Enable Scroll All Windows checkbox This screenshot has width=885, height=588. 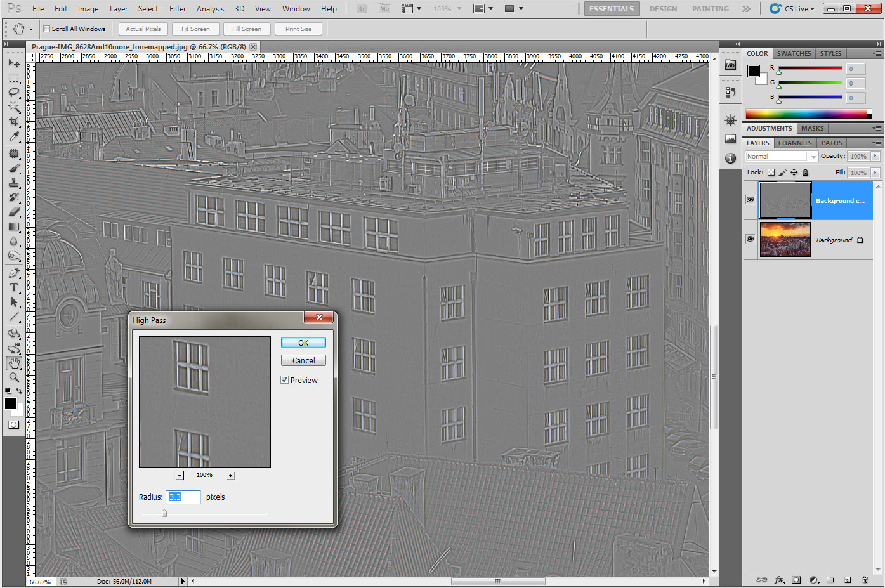coord(46,29)
